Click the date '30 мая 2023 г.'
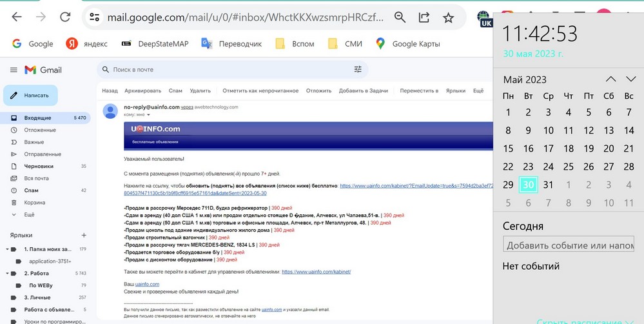644x324 pixels. tap(534, 54)
